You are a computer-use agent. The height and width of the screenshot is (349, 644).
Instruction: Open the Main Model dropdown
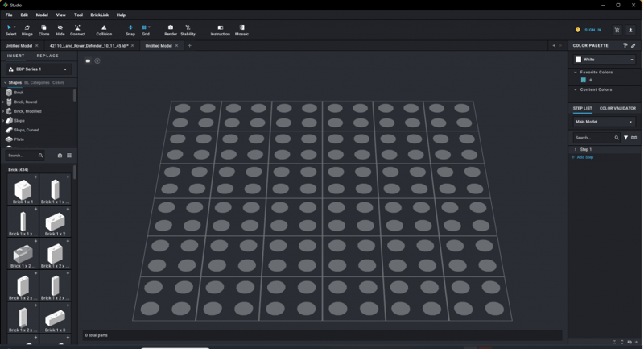pyautogui.click(x=605, y=122)
